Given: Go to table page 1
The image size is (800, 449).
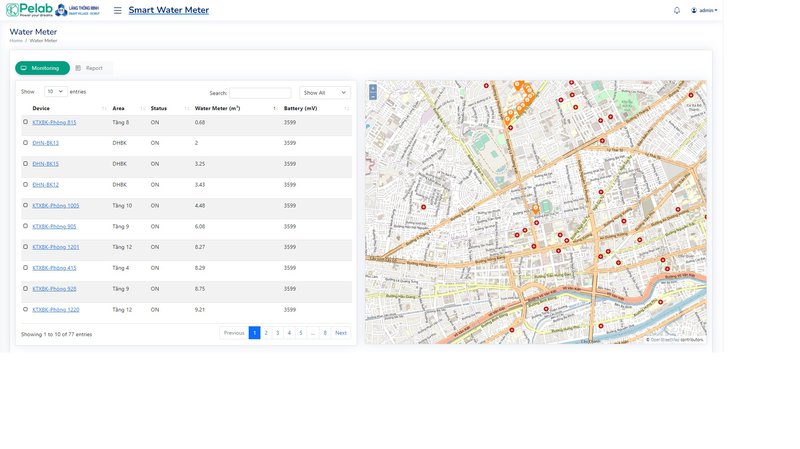Looking at the screenshot, I should 255,333.
